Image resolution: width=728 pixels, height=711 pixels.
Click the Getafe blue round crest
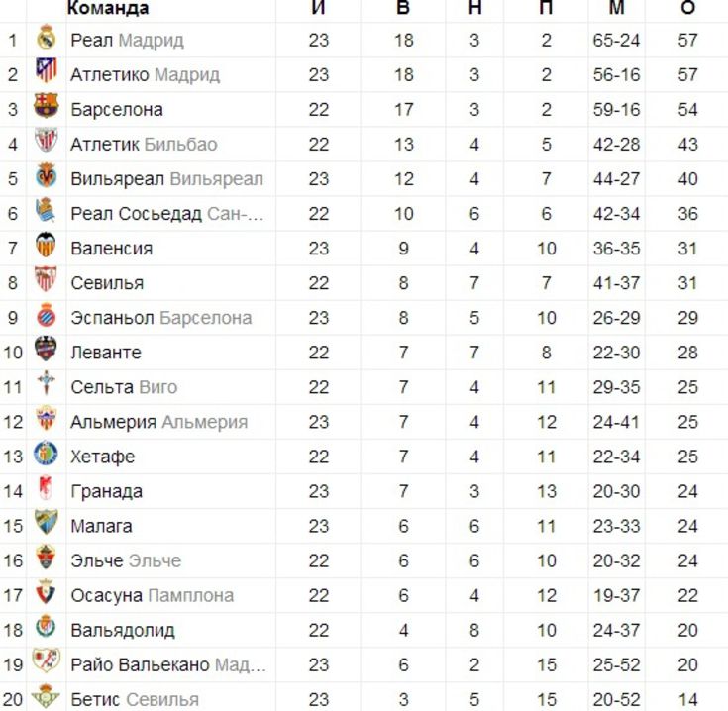(46, 453)
